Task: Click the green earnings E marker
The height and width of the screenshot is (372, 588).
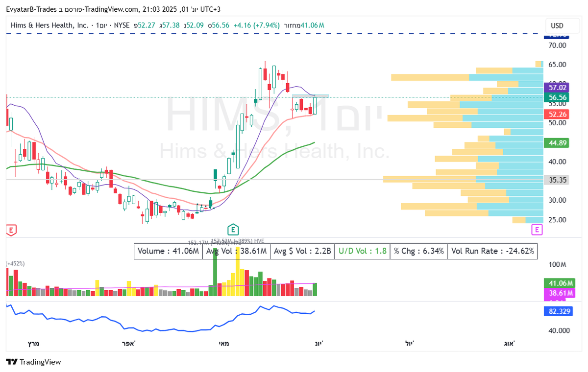Action: (x=233, y=230)
